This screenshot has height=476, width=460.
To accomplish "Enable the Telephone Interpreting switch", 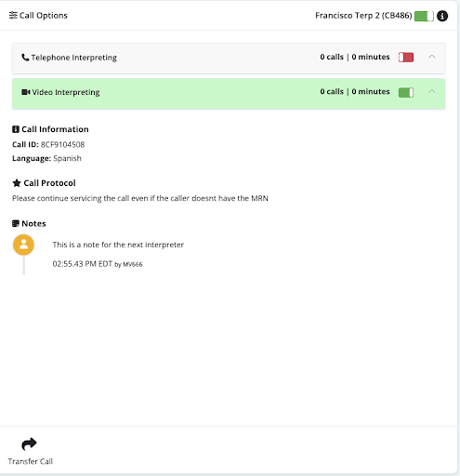I will click(x=406, y=58).
